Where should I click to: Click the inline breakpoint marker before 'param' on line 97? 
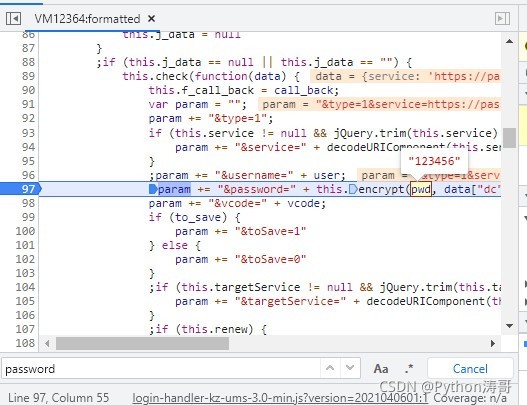(153, 189)
